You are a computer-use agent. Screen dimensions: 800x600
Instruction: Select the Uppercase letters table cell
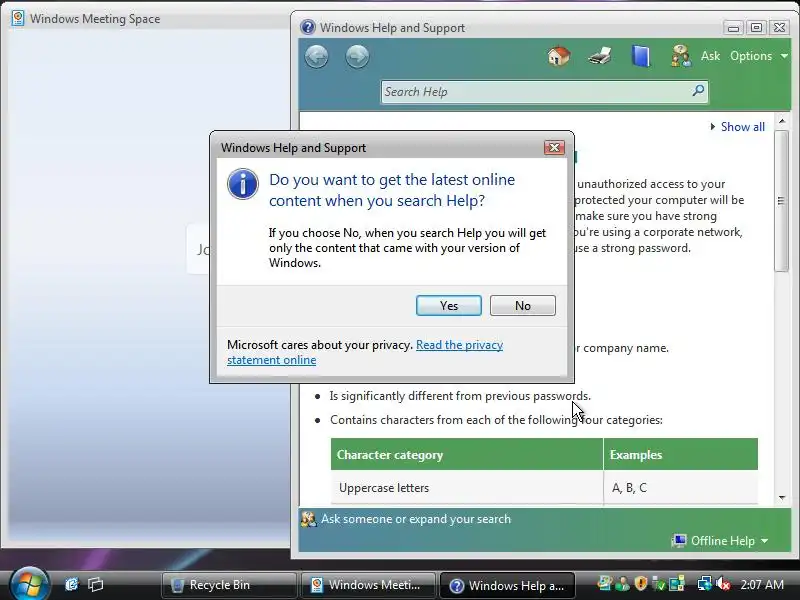tap(467, 488)
